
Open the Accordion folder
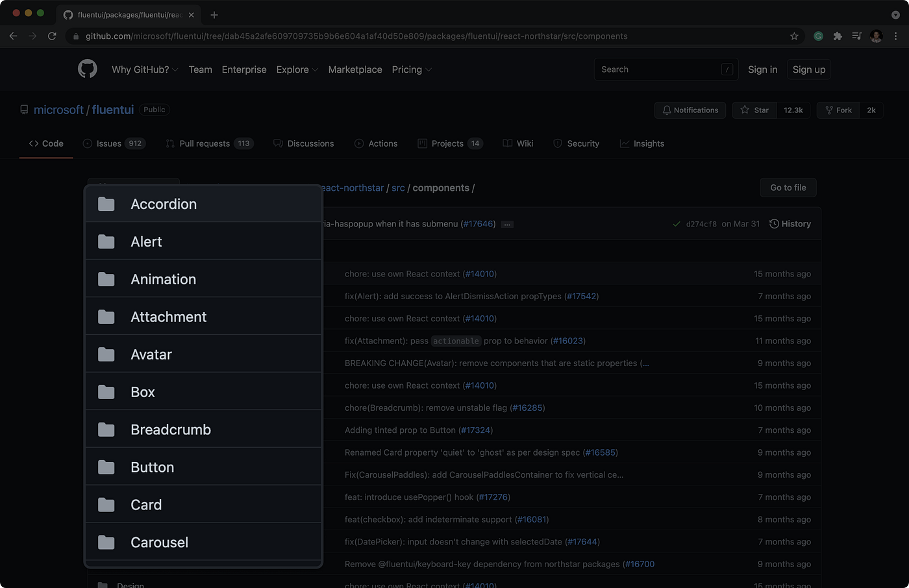164,204
